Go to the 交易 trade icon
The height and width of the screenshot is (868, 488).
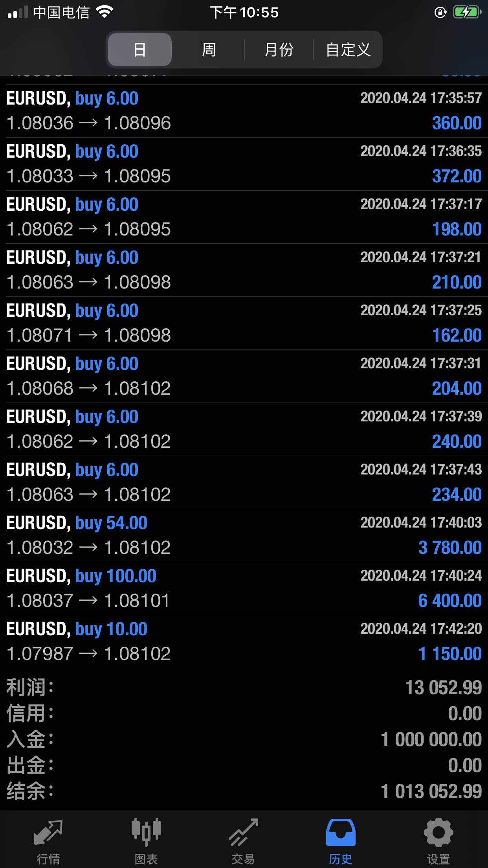(x=243, y=832)
